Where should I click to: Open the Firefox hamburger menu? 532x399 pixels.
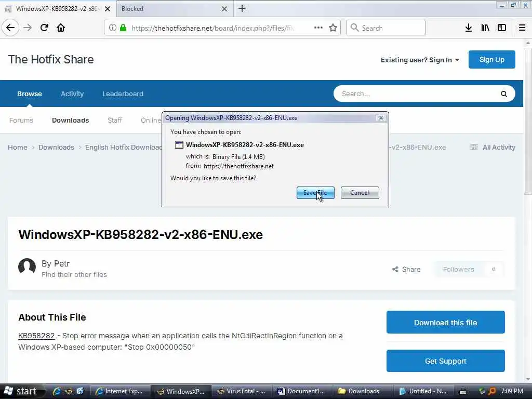pos(522,28)
